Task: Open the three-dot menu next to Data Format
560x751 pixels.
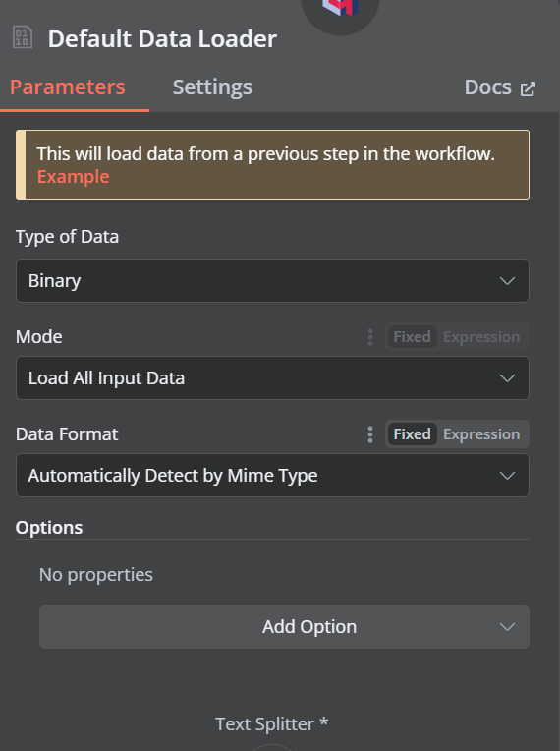Action: click(x=370, y=434)
